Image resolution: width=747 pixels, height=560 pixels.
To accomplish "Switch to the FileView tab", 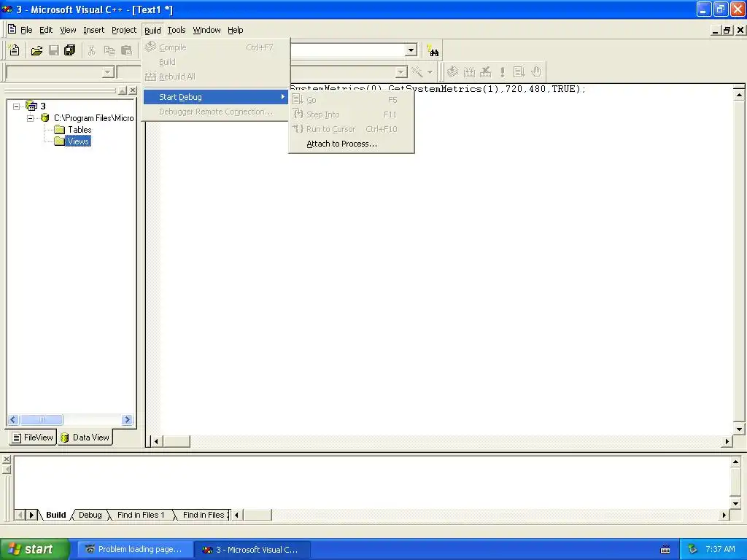I will (32, 437).
